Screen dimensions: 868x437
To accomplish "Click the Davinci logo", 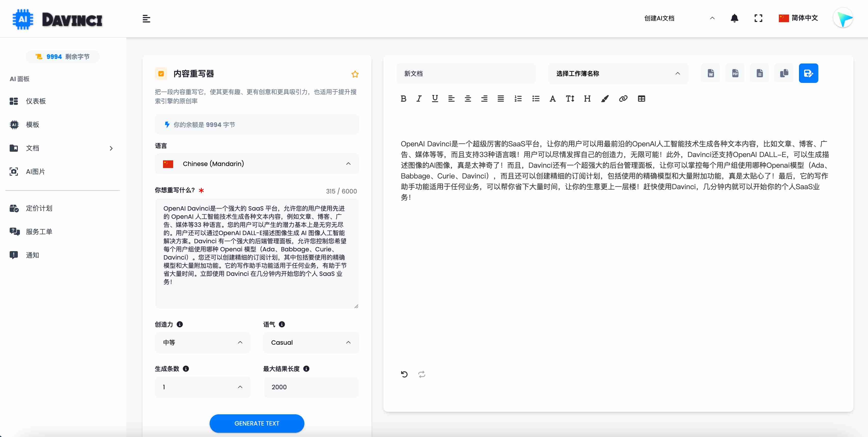I will (x=57, y=19).
